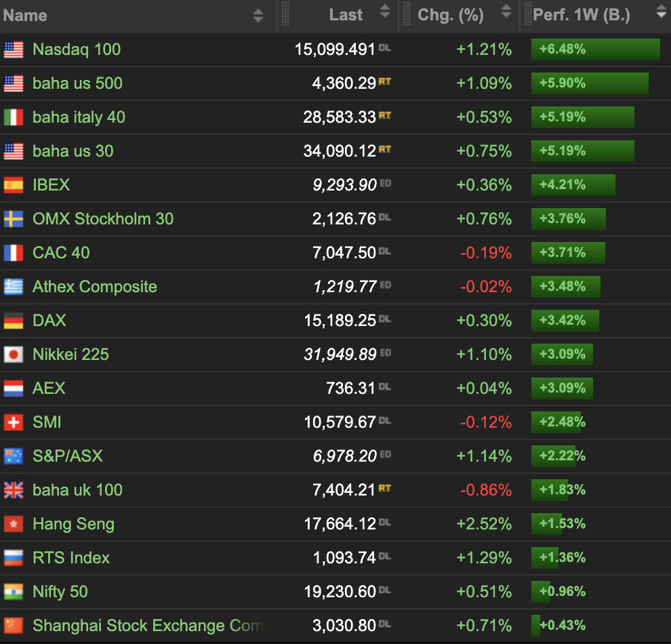671x644 pixels.
Task: Click the ED badge on Nikkei 225 price
Action: (385, 353)
